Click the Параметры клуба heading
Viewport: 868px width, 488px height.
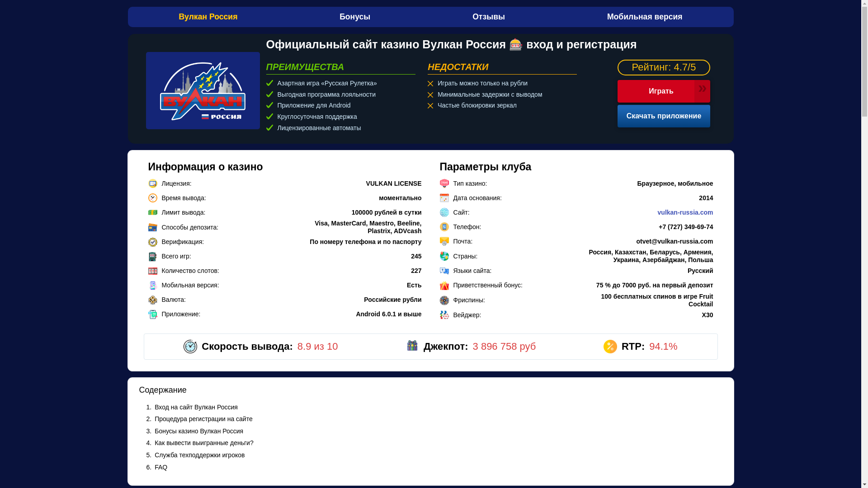[x=486, y=167]
